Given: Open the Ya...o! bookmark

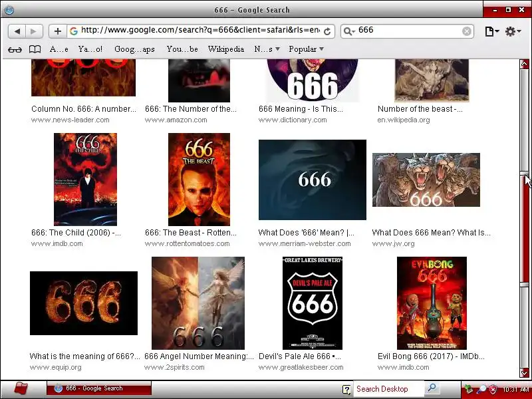Looking at the screenshot, I should point(90,49).
